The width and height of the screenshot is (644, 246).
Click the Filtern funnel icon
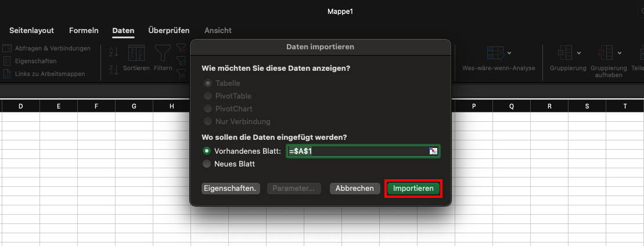pos(163,54)
